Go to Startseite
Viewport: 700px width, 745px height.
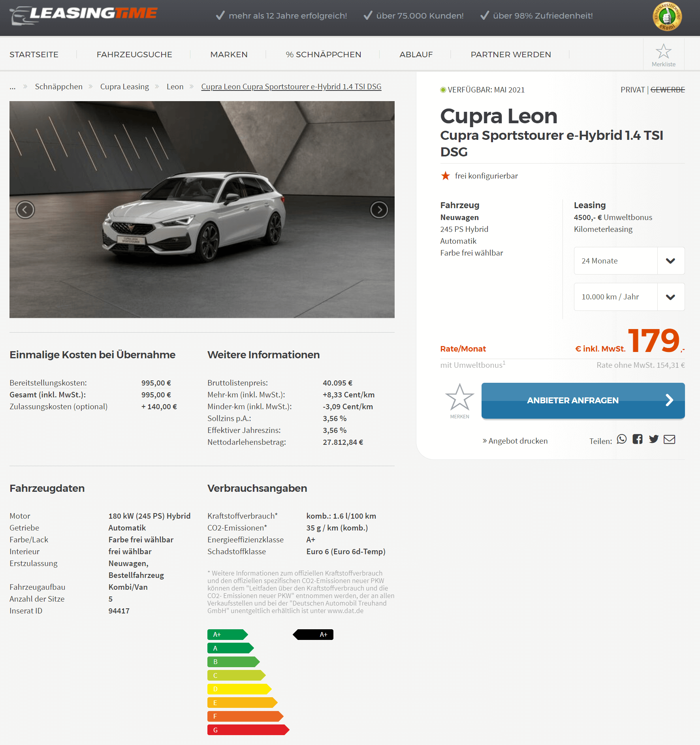click(x=34, y=55)
